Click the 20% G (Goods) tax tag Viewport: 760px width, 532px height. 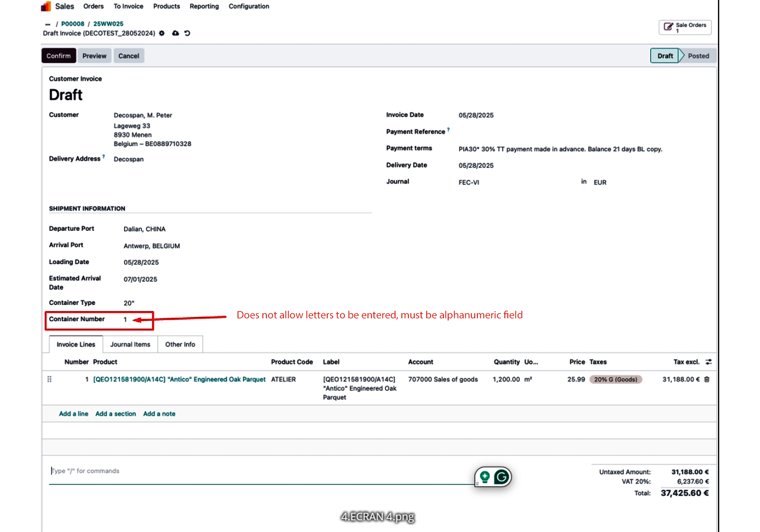click(x=615, y=380)
